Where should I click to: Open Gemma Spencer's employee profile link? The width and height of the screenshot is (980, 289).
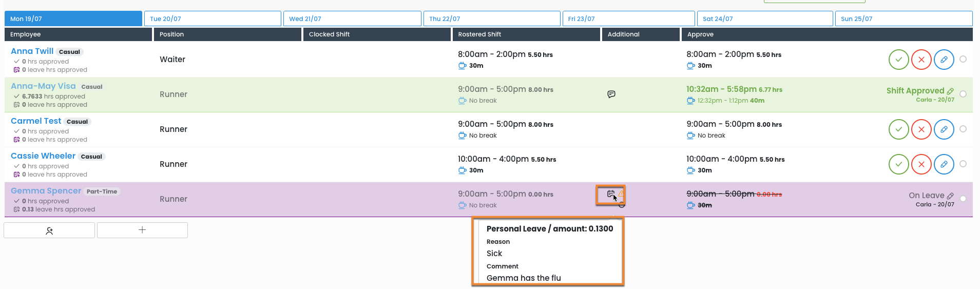click(46, 191)
